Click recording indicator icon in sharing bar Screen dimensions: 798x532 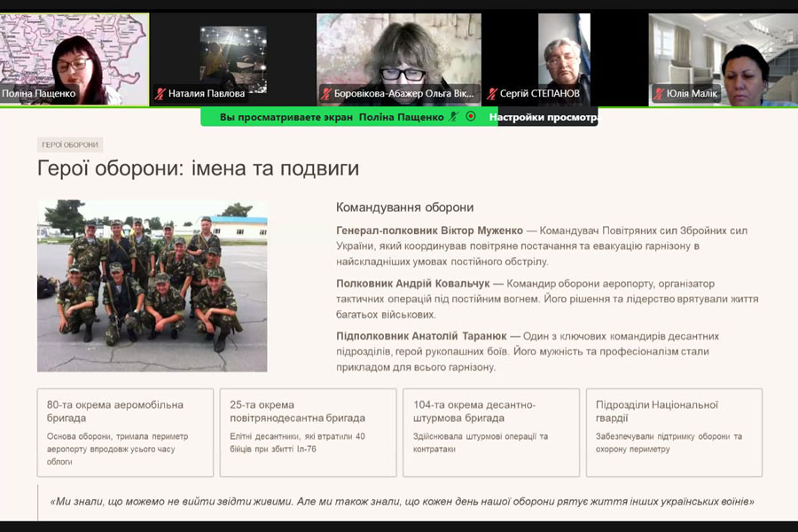(x=471, y=116)
